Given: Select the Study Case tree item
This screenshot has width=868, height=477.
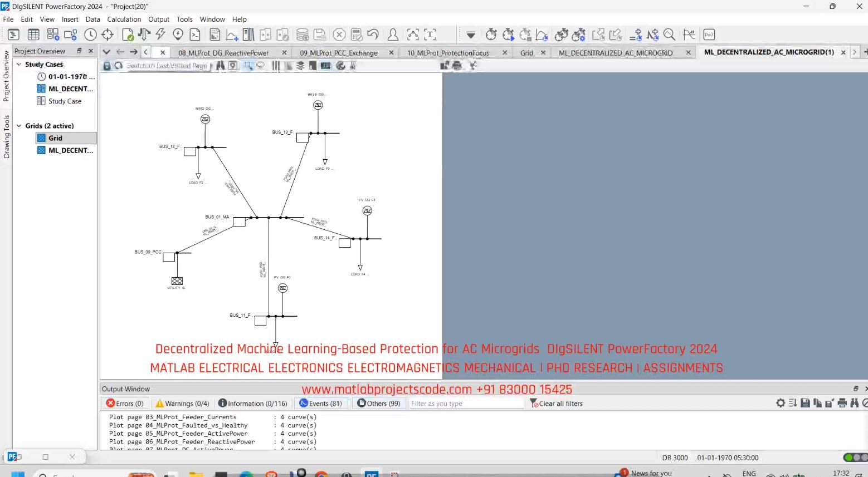Looking at the screenshot, I should tap(65, 101).
